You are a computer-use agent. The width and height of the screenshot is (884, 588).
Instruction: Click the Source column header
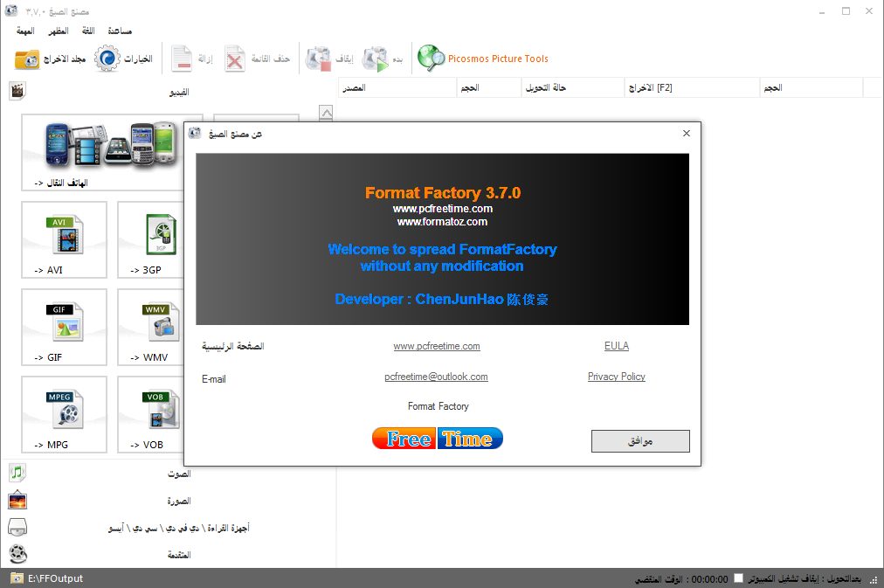point(397,87)
